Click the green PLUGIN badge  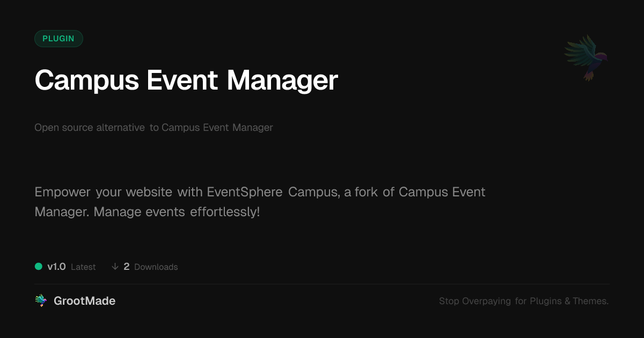[58, 39]
